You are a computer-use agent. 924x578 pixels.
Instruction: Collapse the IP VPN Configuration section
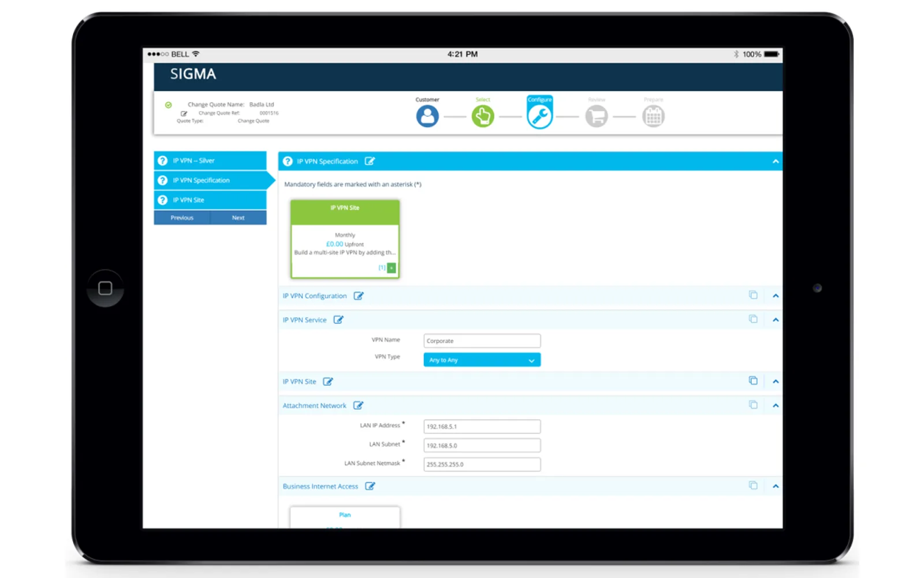(776, 296)
